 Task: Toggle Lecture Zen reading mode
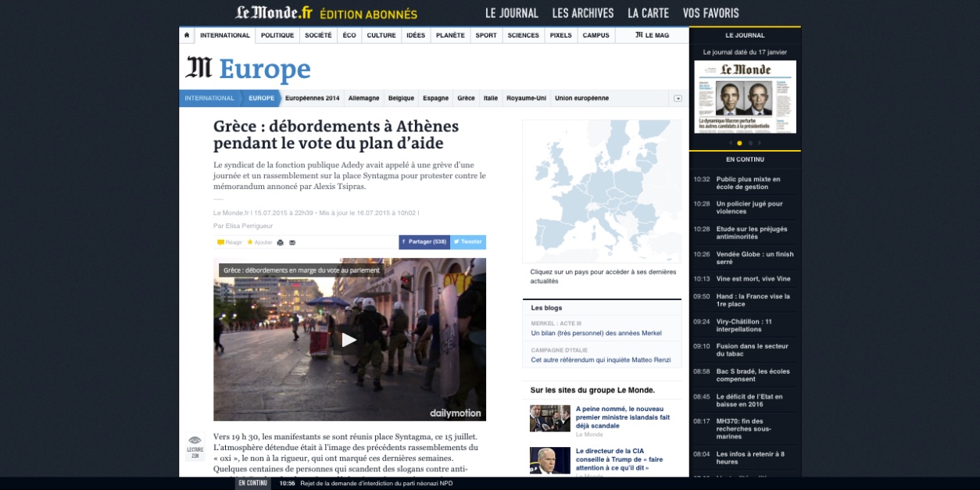click(x=195, y=446)
